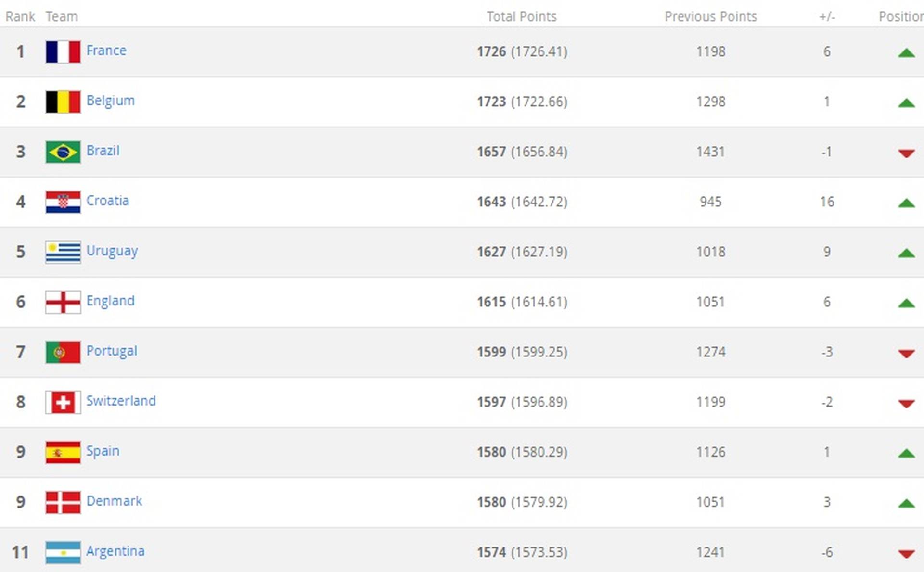This screenshot has width=924, height=572.
Task: Click the Brazil flag icon
Action: point(63,152)
